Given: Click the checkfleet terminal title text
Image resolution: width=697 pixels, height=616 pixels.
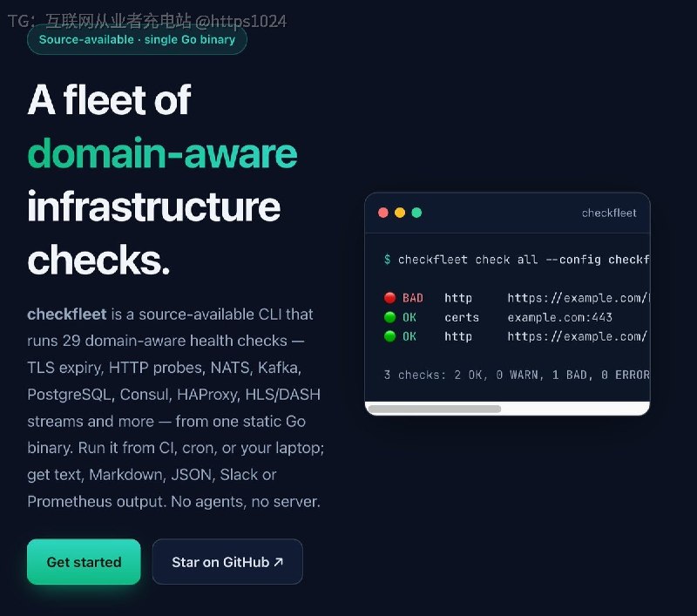Looking at the screenshot, I should coord(609,213).
